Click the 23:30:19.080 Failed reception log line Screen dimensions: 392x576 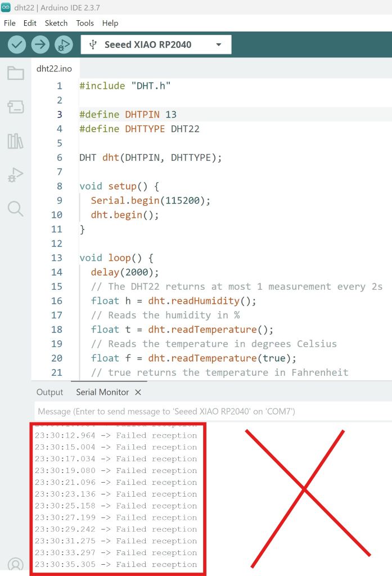pyautogui.click(x=116, y=471)
